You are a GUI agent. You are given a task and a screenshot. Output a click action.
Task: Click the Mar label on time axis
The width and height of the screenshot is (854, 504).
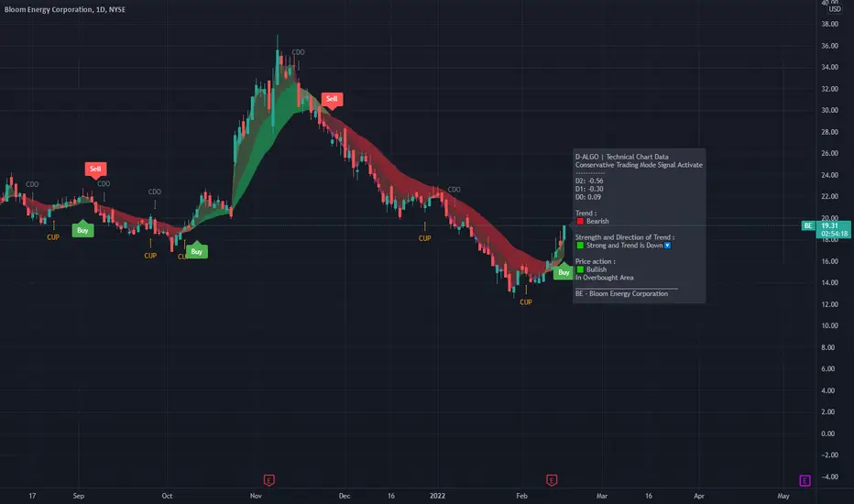coord(601,496)
